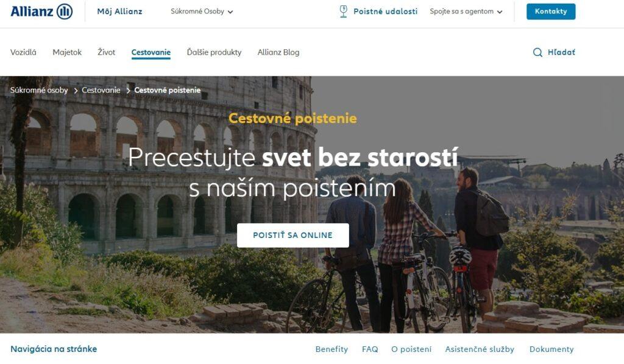624x364 pixels.
Task: Select the Cestovanie tab
Action: (x=151, y=52)
